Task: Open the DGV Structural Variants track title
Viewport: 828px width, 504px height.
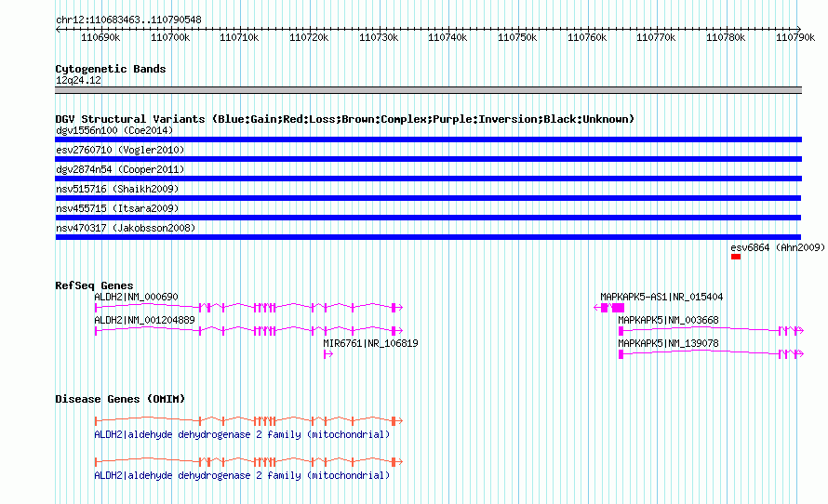Action: pos(345,119)
